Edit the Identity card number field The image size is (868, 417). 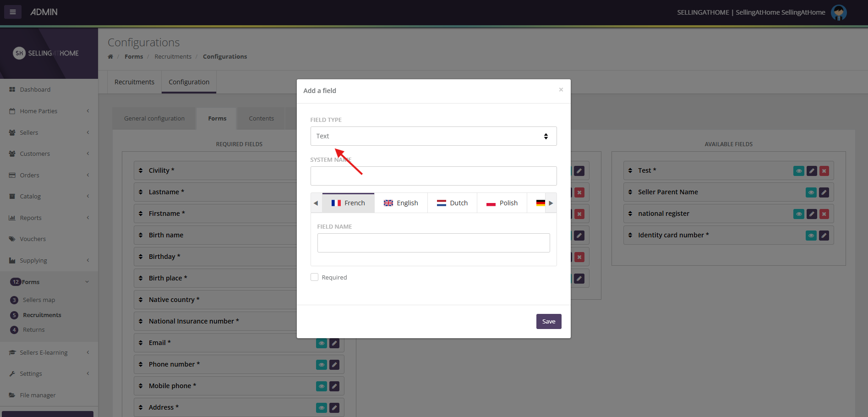824,236
